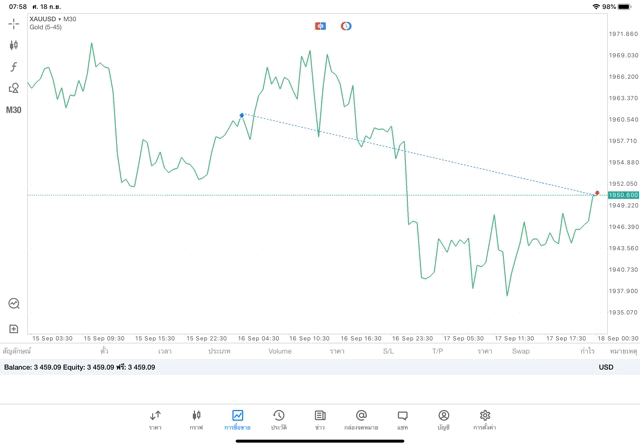Open the indicators function icon
Viewport: 640px width, 447px height.
tap(14, 66)
